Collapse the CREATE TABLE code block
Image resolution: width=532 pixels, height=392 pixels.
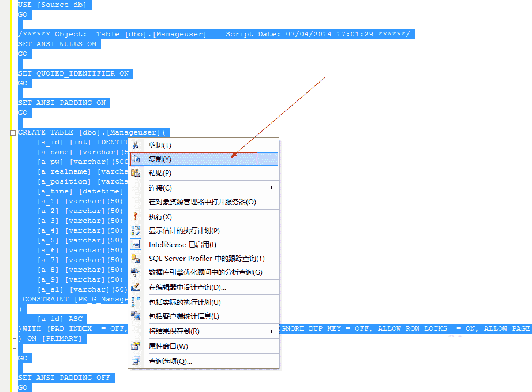click(13, 133)
